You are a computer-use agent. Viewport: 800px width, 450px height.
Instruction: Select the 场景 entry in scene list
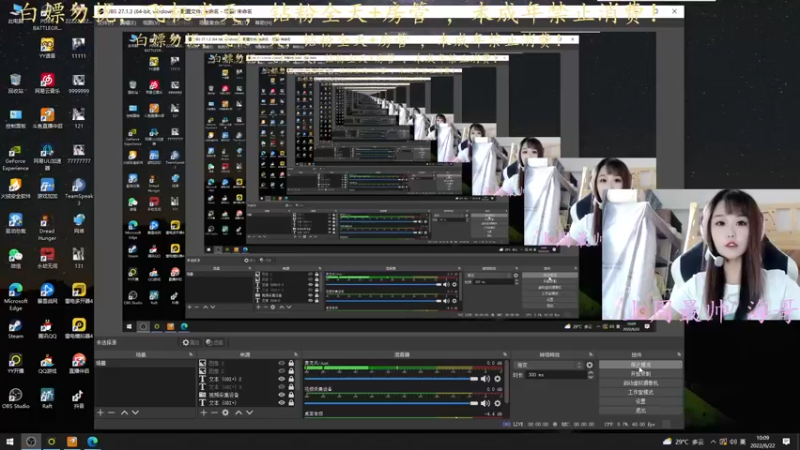(x=145, y=363)
